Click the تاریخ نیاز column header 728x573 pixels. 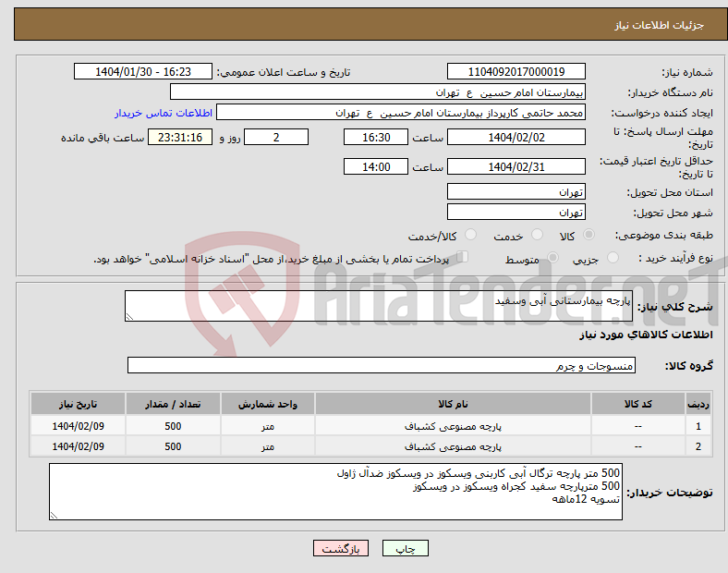[x=78, y=404]
